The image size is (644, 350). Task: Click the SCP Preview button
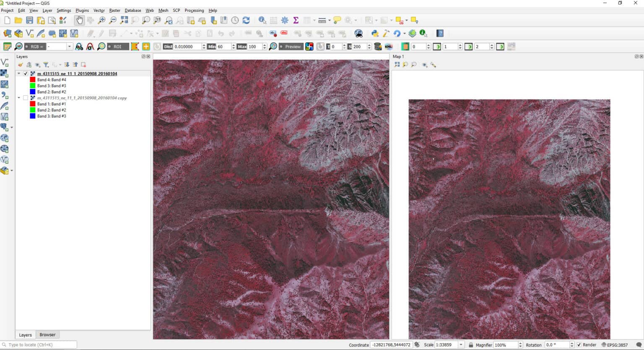(291, 47)
